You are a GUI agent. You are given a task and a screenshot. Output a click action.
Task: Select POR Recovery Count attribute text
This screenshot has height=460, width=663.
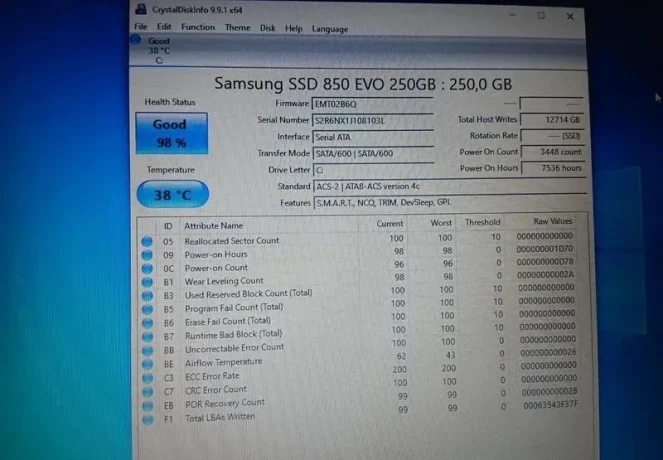(225, 403)
